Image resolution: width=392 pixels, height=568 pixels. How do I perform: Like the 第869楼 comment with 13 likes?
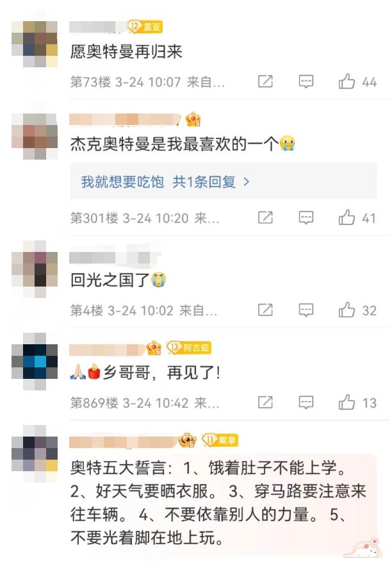click(347, 403)
